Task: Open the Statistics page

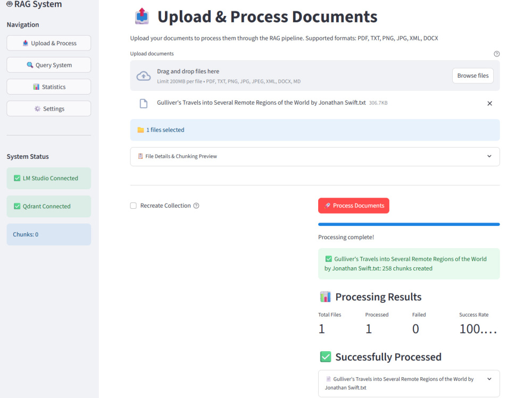Action: click(x=49, y=87)
